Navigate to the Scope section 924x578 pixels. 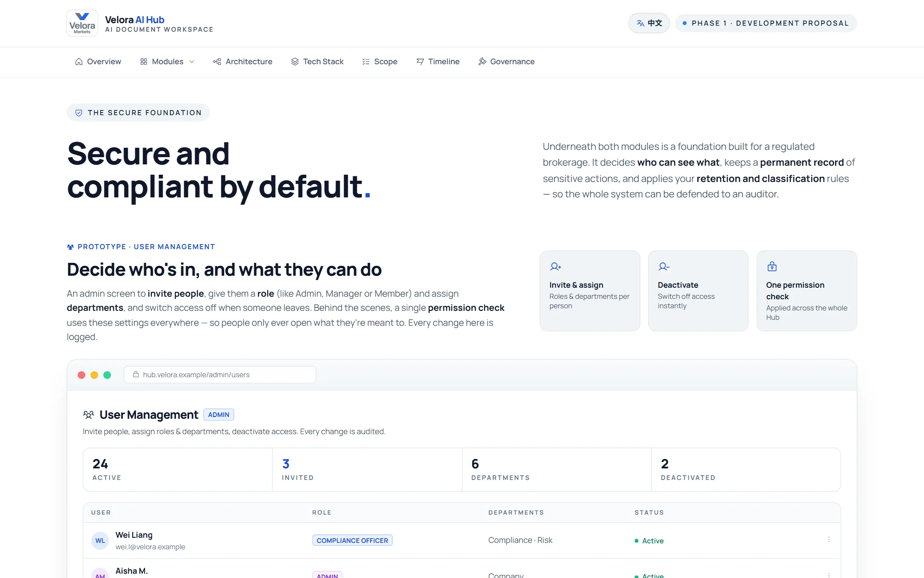[379, 62]
